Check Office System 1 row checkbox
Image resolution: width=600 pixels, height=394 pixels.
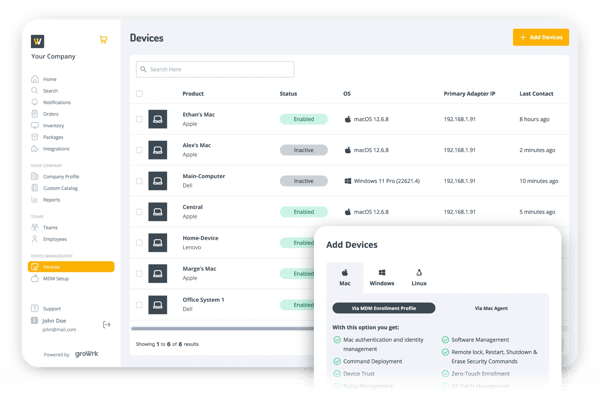coord(139,305)
